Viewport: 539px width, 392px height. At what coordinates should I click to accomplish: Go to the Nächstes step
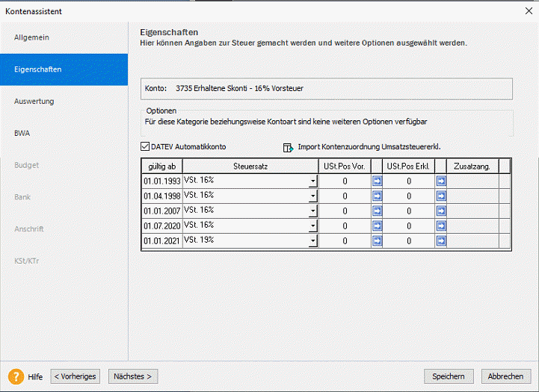click(x=133, y=376)
